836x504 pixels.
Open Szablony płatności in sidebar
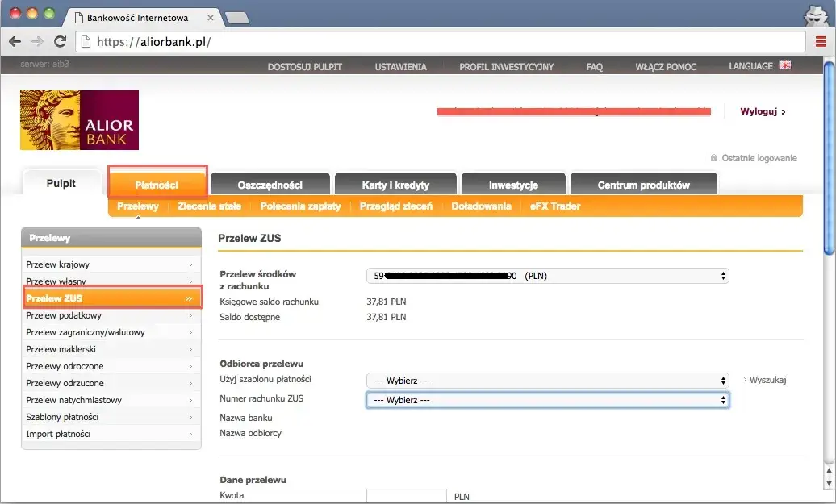coord(110,417)
